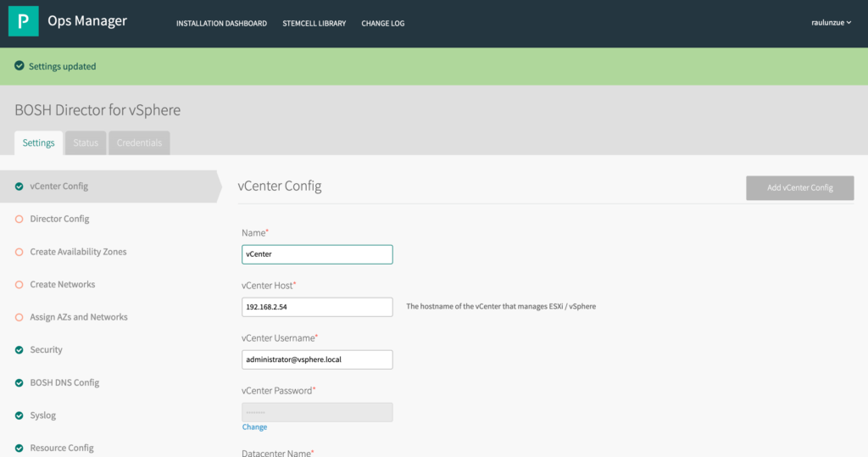Click the disabled vCenter Password field
This screenshot has height=457, width=868.
click(x=317, y=412)
